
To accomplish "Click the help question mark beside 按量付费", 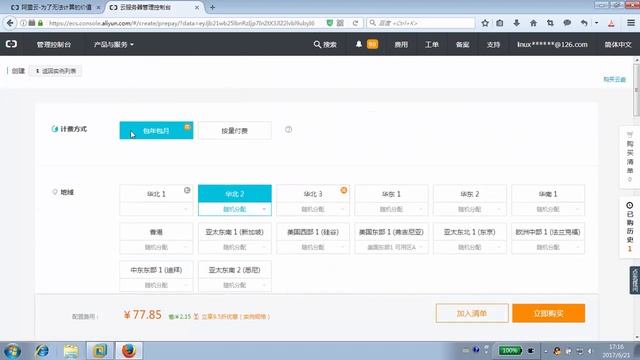I will coord(289,129).
